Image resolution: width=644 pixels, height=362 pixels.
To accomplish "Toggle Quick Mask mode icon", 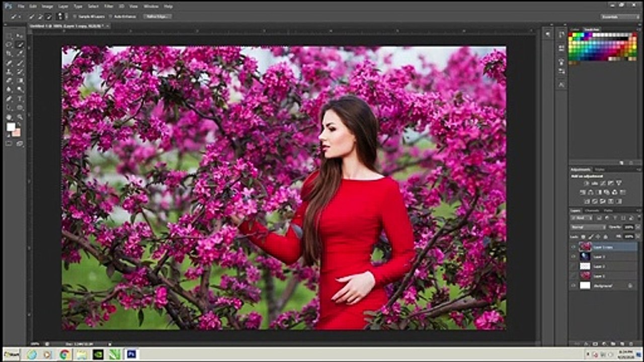I will tap(9, 143).
